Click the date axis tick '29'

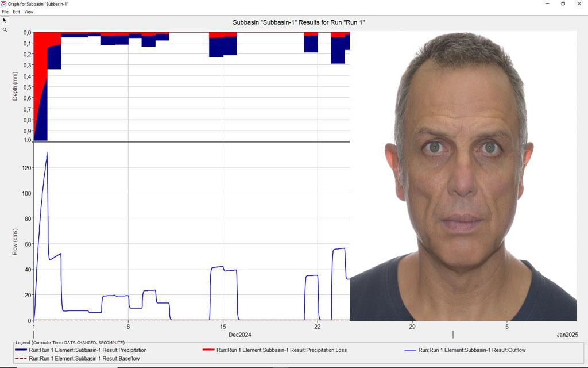pos(412,327)
